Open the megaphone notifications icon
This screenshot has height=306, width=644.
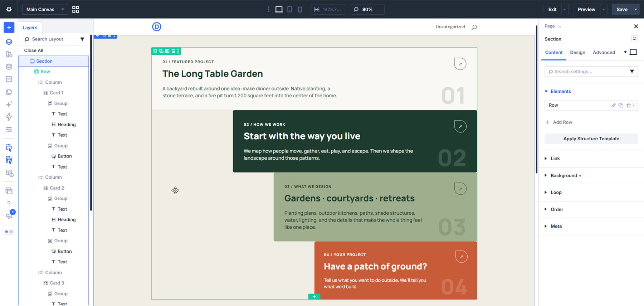coord(9,215)
